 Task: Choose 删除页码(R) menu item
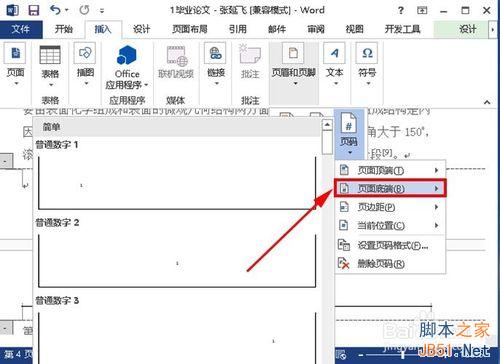[x=390, y=264]
